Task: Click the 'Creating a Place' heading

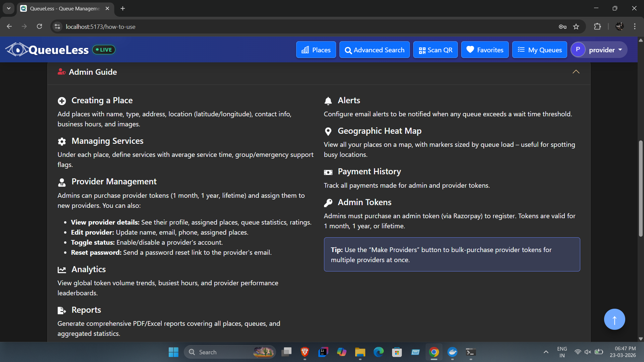Action: (102, 100)
